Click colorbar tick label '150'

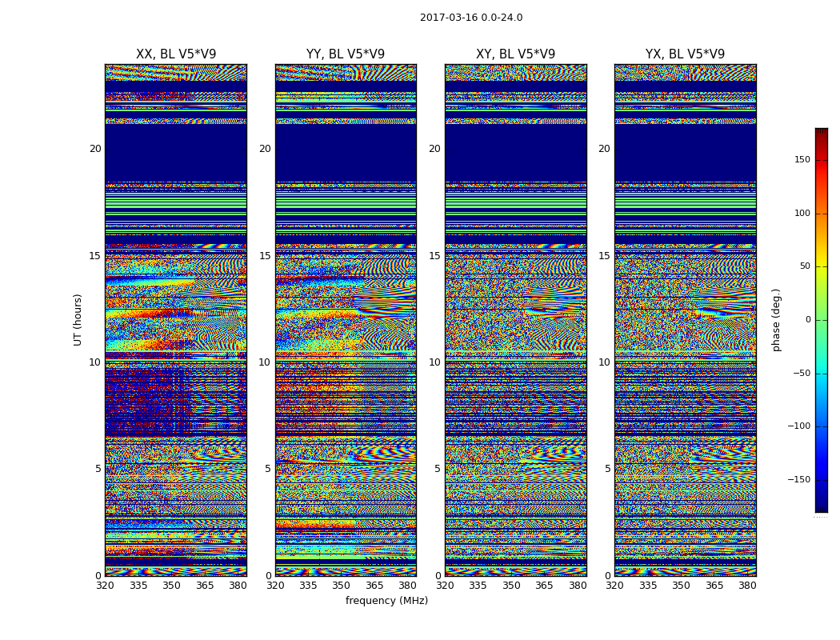(802, 159)
